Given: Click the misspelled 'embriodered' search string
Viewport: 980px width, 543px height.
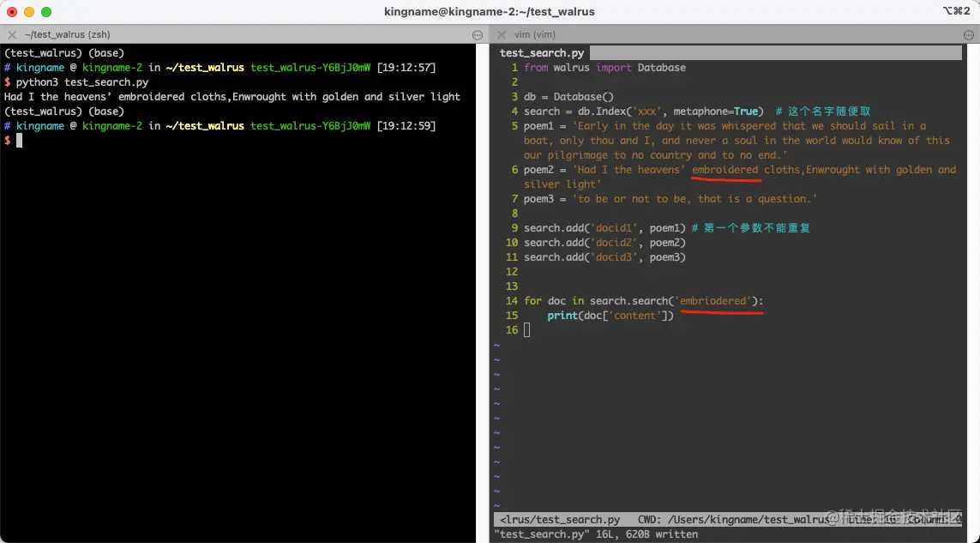Looking at the screenshot, I should (x=713, y=301).
